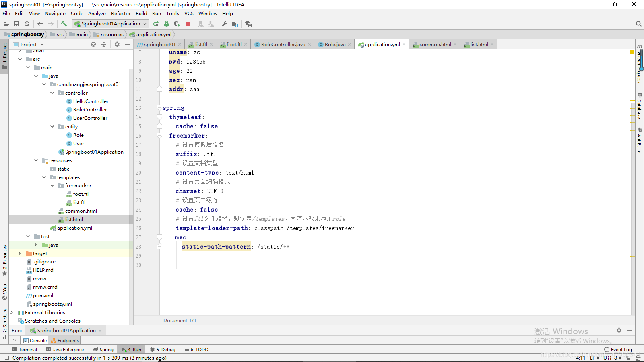This screenshot has height=362, width=644.
Task: Click the show more chevrons in Run panel
Action: pyautogui.click(x=15, y=340)
